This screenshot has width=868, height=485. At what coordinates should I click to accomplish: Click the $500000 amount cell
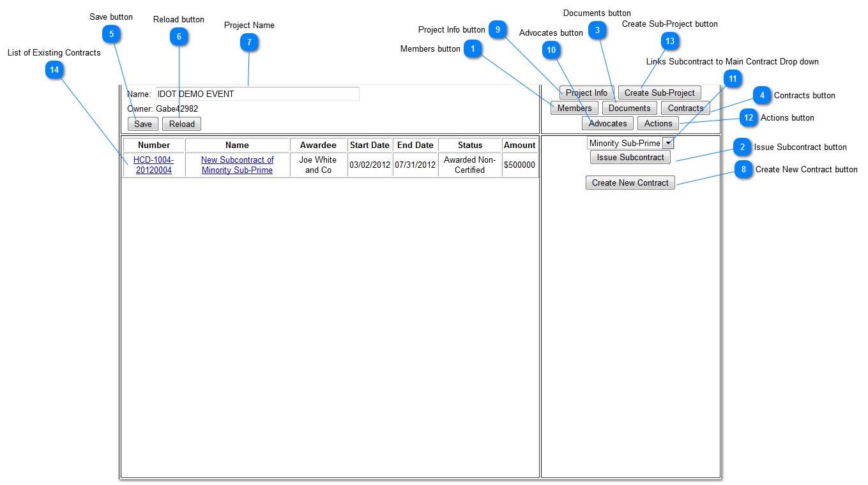pyautogui.click(x=520, y=165)
